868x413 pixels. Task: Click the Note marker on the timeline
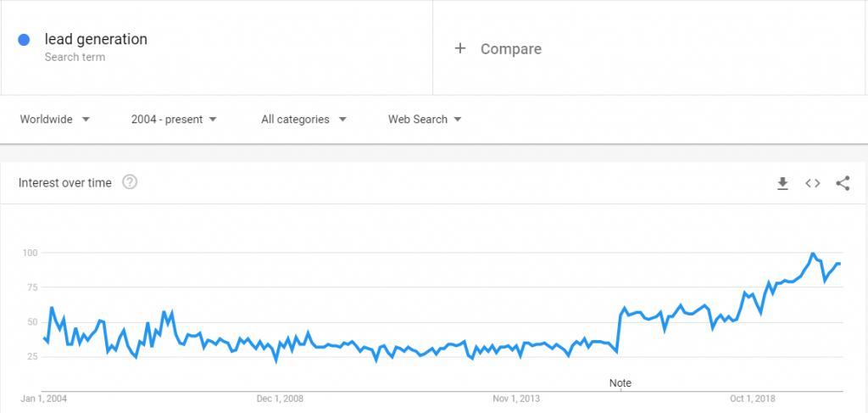click(620, 383)
